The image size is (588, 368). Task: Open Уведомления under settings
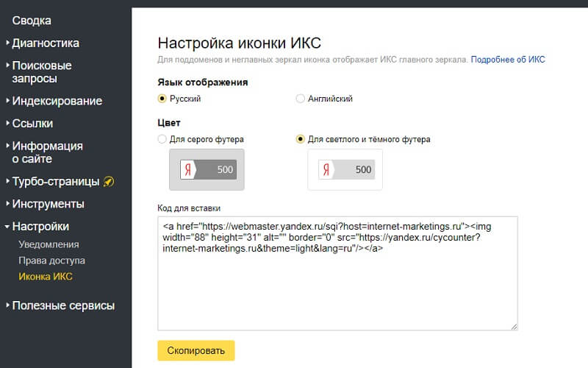pos(49,244)
